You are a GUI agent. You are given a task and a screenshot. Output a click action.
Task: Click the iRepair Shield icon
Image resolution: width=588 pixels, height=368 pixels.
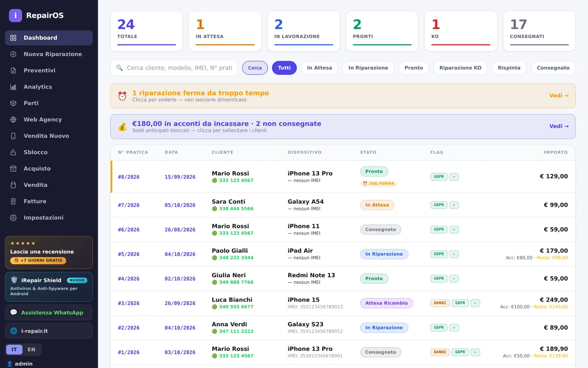[14, 280]
